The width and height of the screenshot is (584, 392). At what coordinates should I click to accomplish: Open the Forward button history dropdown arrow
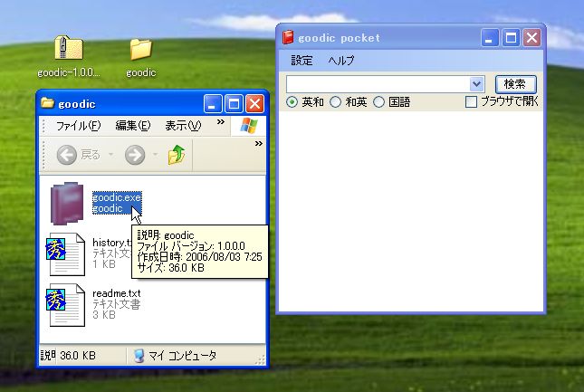pyautogui.click(x=156, y=155)
